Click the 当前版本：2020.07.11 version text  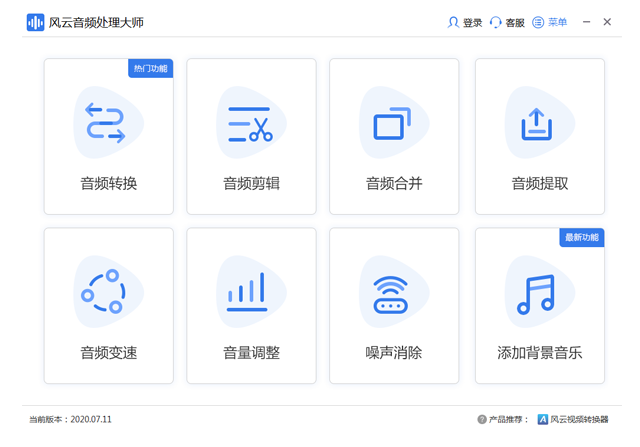[70, 419]
